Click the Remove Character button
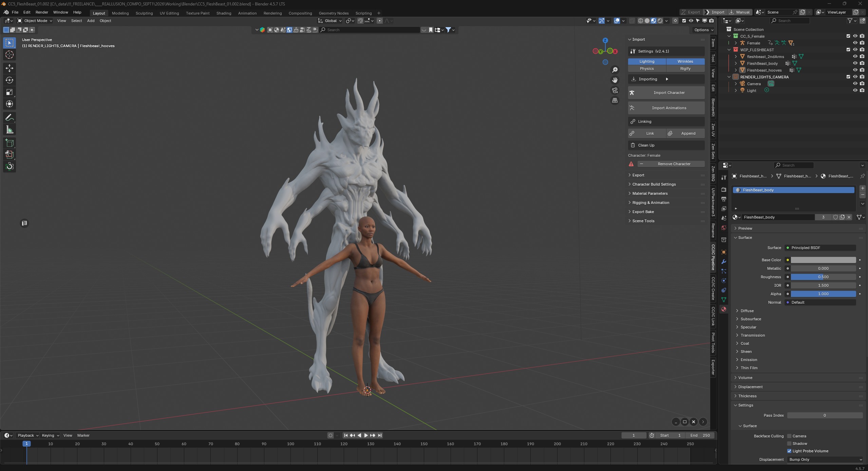The height and width of the screenshot is (471, 868). pyautogui.click(x=671, y=164)
